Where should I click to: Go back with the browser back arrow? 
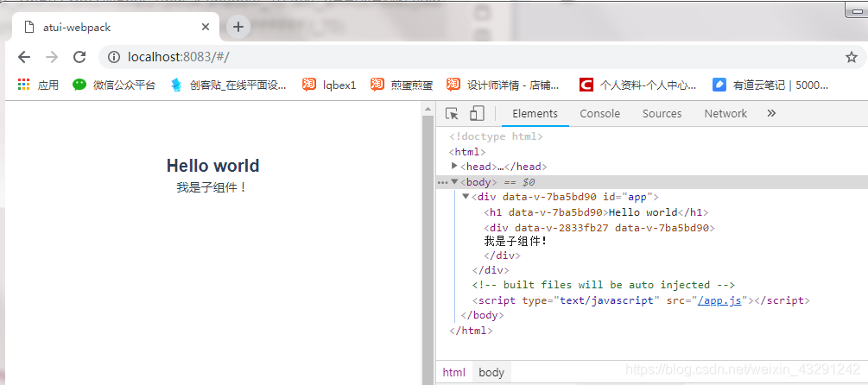pos(24,57)
